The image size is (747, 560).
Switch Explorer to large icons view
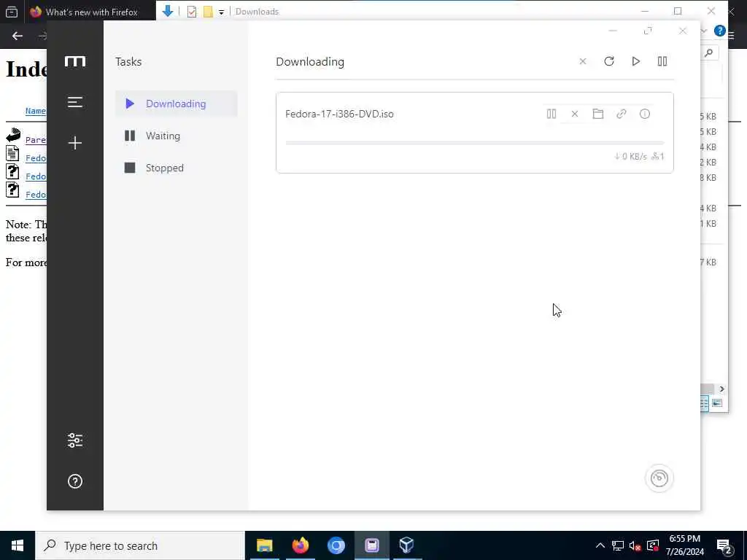pyautogui.click(x=717, y=403)
